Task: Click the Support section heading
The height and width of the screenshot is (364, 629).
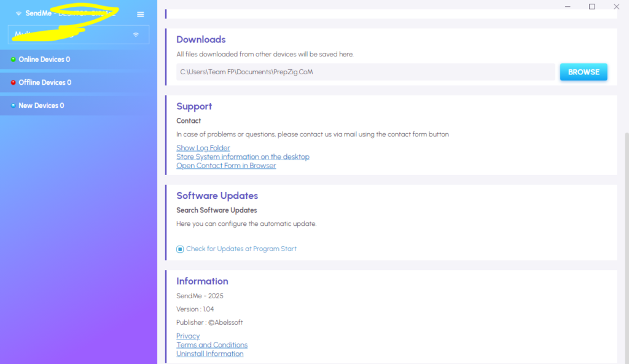Action: 194,106
